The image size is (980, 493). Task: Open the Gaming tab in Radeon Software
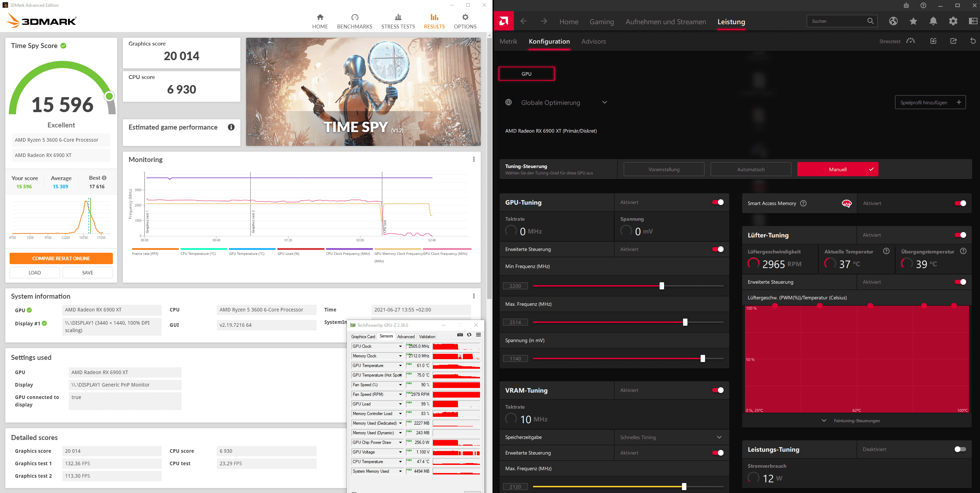[601, 22]
